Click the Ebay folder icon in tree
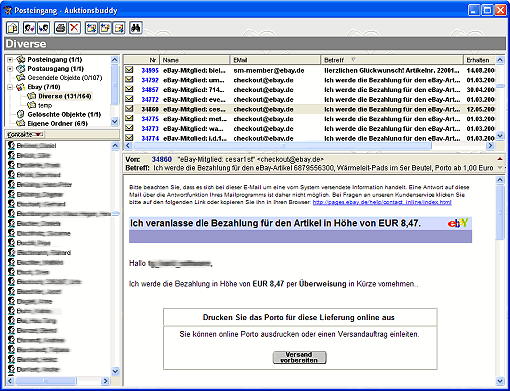 (21, 87)
